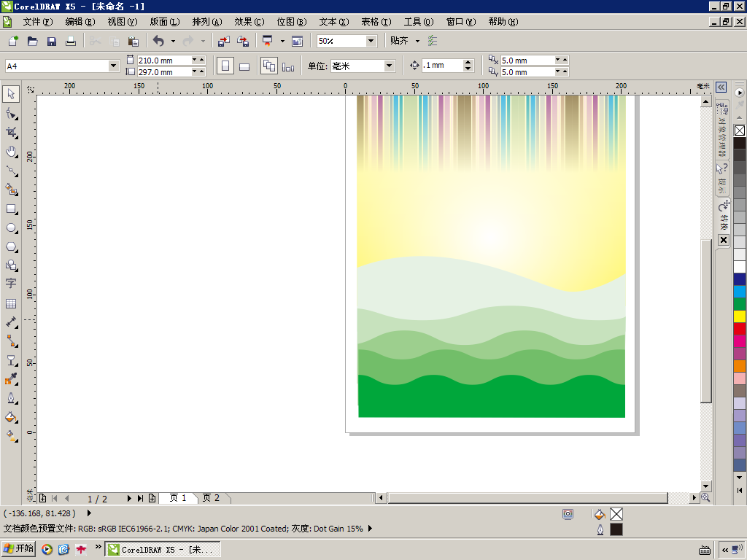747x560 pixels.
Task: Pick the yellow swatch in the palette
Action: pos(740,316)
